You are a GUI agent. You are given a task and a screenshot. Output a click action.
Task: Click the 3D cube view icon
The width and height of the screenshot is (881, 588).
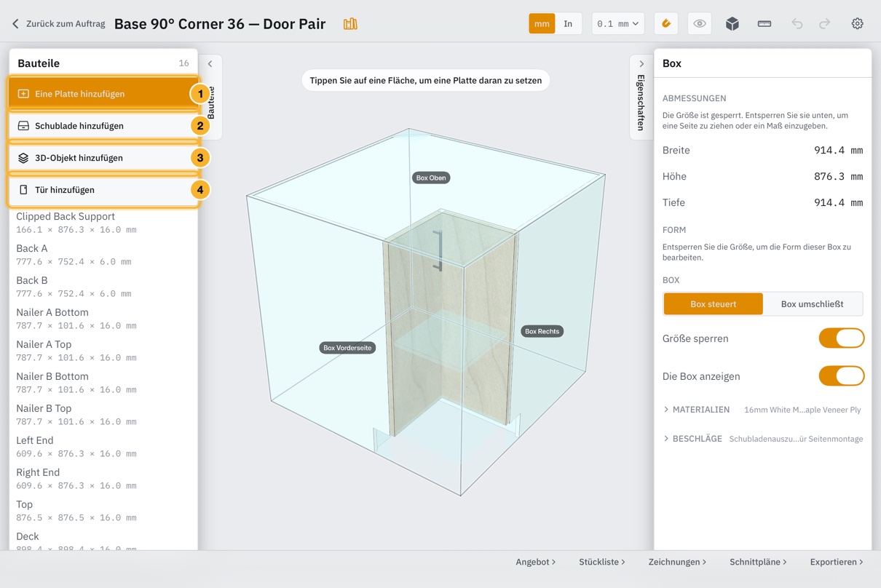point(732,24)
